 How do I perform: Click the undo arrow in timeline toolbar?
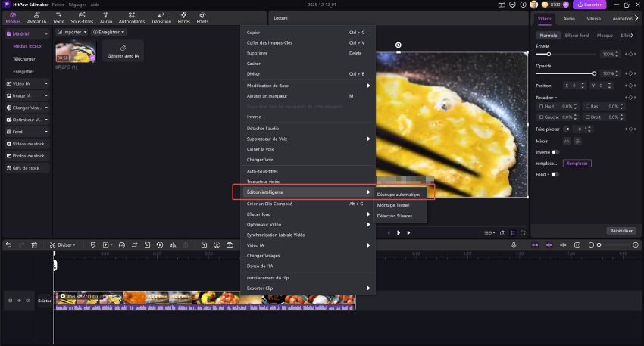click(x=8, y=245)
